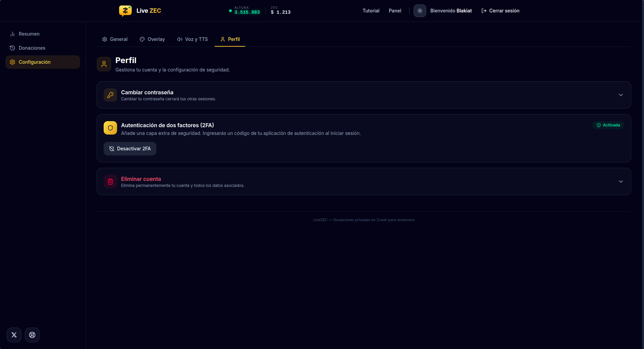Expand the Cambiar contraseña section chevron

click(x=621, y=95)
